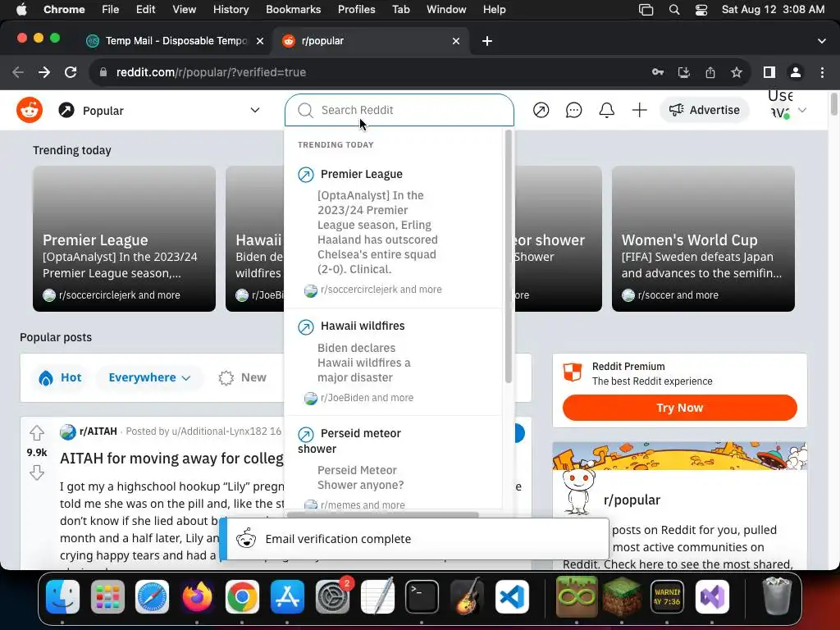Image resolution: width=840 pixels, height=630 pixels.
Task: Click the search dropdown vertical scrollbar
Action: (x=508, y=257)
